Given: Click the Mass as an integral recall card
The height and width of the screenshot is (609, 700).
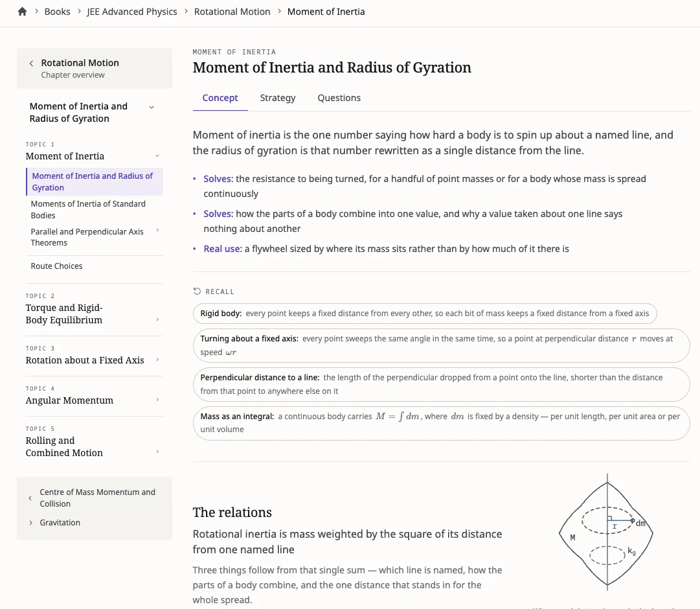Looking at the screenshot, I should click(x=442, y=423).
